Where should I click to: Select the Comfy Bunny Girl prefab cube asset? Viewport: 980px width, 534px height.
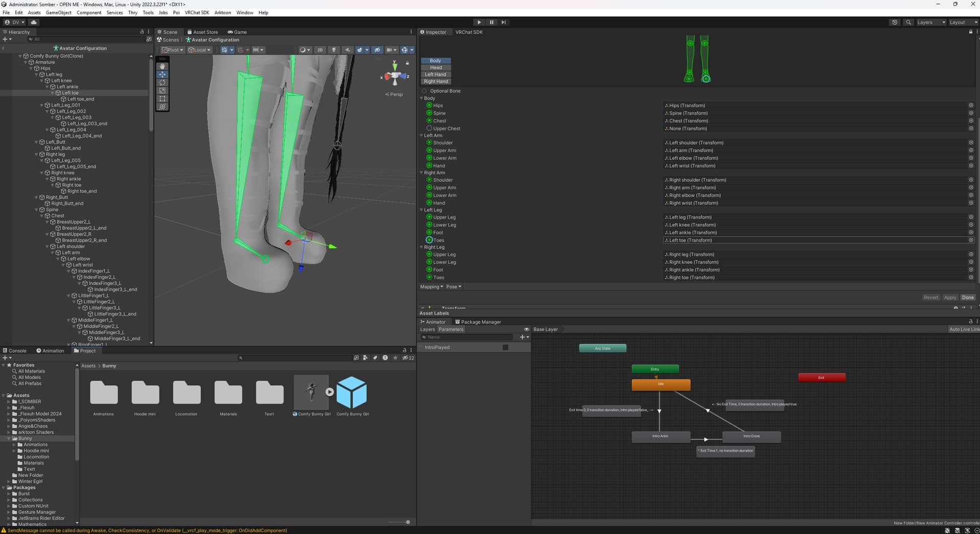point(352,392)
